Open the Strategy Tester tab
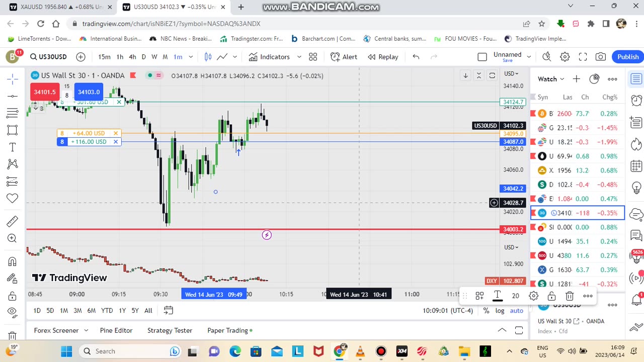644x362 pixels. click(170, 330)
